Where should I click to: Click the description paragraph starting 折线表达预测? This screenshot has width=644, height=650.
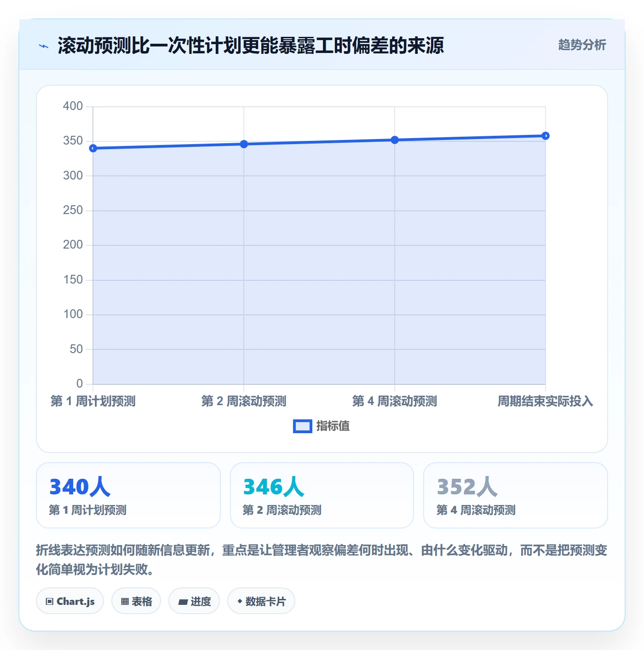322,560
